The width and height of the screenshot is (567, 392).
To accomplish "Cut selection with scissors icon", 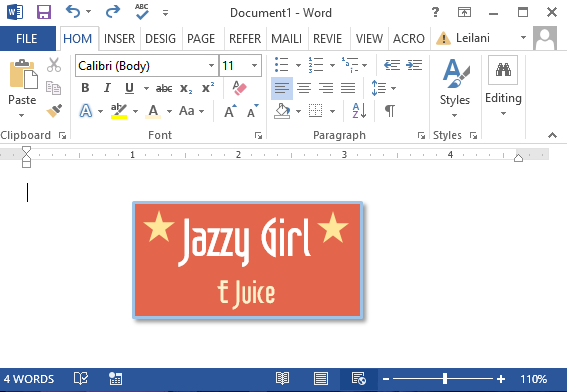I will coord(54,65).
